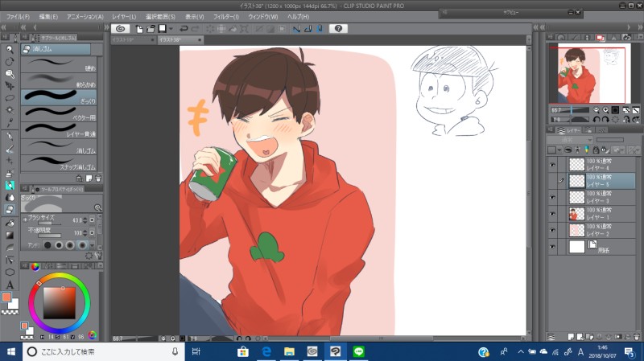Click the main orange drawing color swatch
Screen dimensions: 644x361
tap(6, 297)
